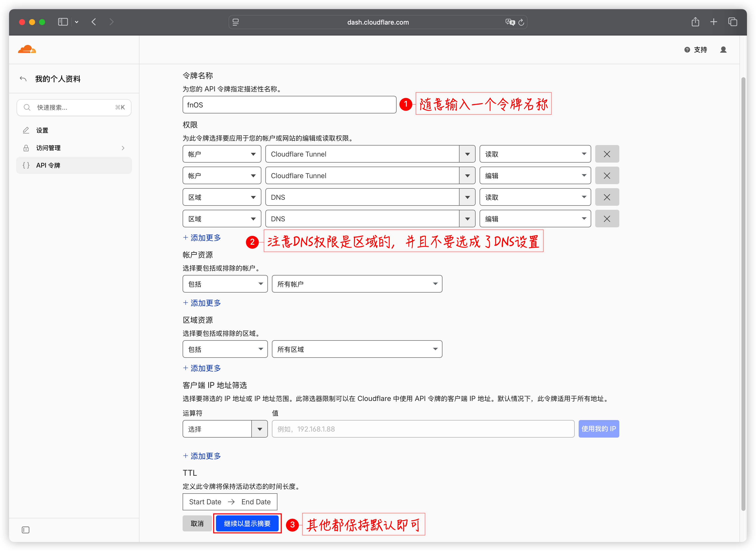Click 添加更多 under IP filtering
This screenshot has width=756, height=551.
point(202,456)
